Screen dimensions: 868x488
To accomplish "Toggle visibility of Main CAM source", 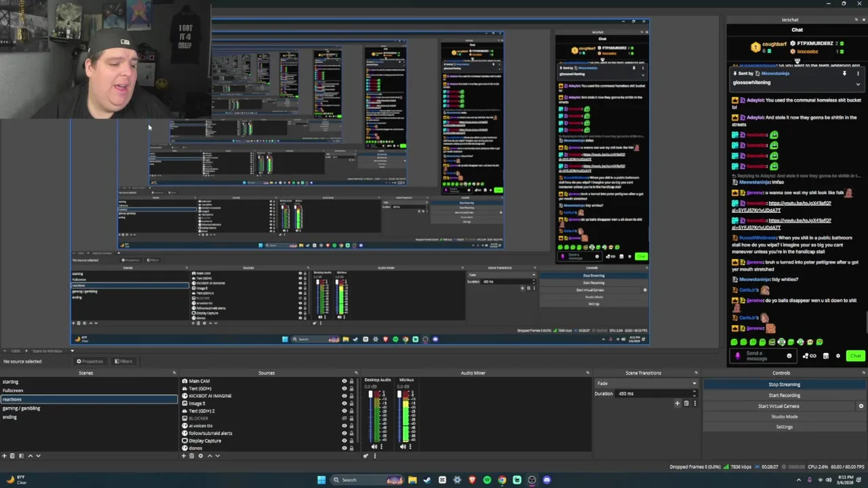I will pyautogui.click(x=344, y=381).
